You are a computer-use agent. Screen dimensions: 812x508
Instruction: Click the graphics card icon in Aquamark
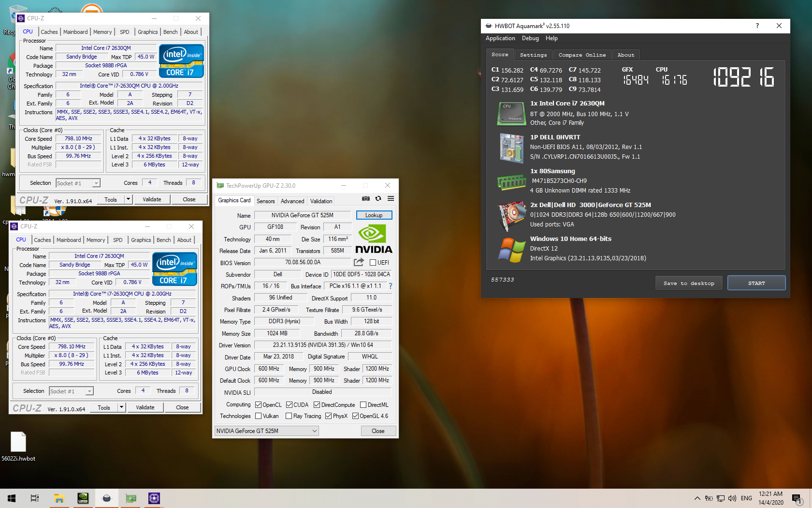511,216
